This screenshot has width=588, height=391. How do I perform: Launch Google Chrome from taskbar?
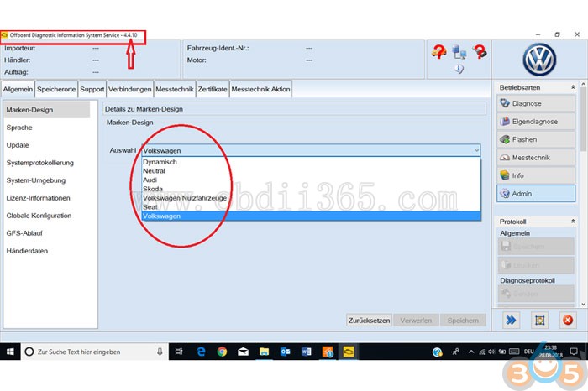[222, 352]
